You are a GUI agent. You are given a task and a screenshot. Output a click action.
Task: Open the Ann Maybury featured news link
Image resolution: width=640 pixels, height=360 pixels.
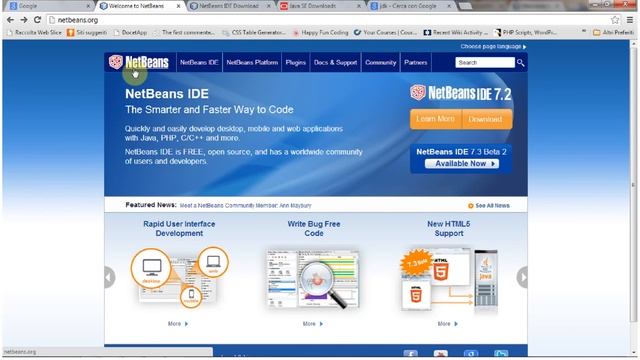click(245, 205)
